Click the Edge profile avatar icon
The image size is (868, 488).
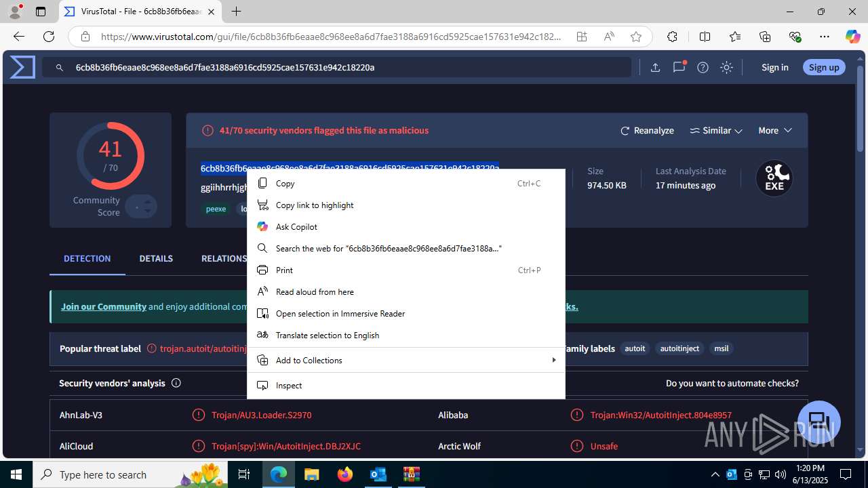[x=15, y=12]
